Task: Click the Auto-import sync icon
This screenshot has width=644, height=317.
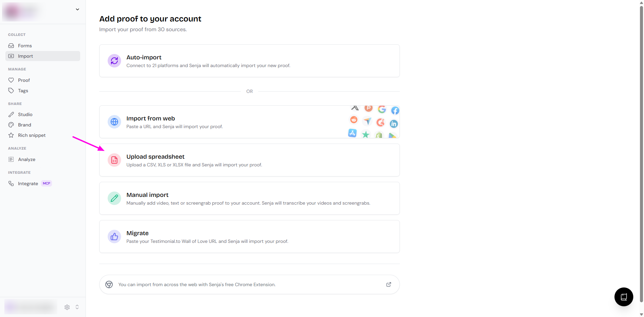Action: click(x=114, y=61)
